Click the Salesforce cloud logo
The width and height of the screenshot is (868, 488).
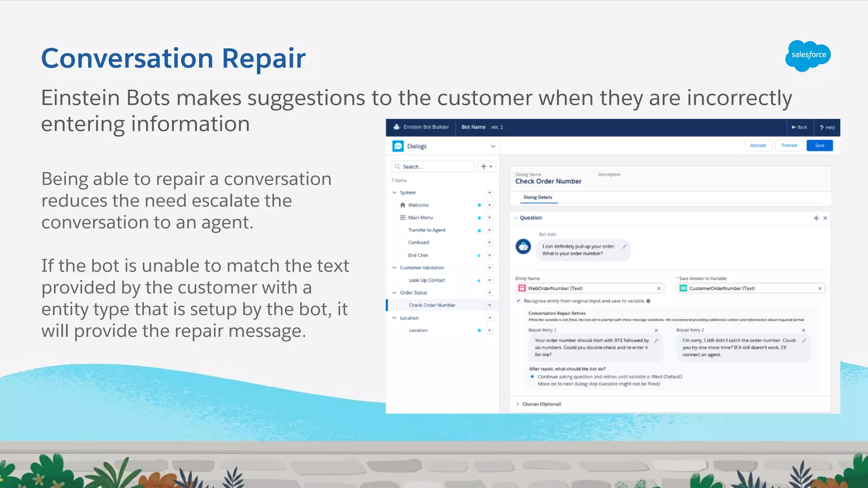pyautogui.click(x=808, y=55)
